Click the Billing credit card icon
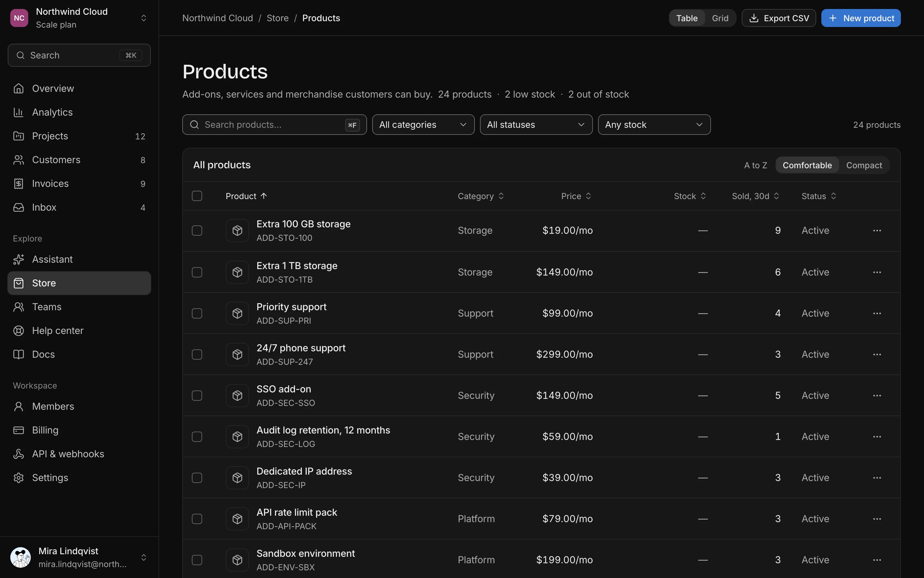Screen dimensions: 924x578 [x=18, y=430]
